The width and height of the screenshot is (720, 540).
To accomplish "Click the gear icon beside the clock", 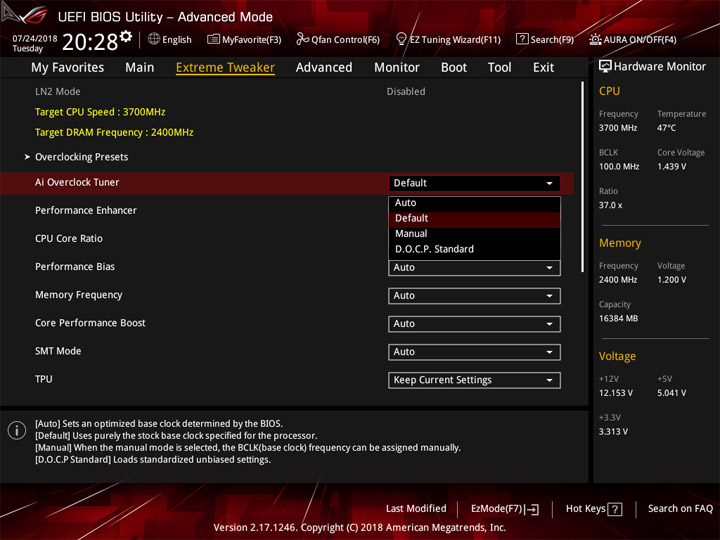I will click(x=126, y=36).
